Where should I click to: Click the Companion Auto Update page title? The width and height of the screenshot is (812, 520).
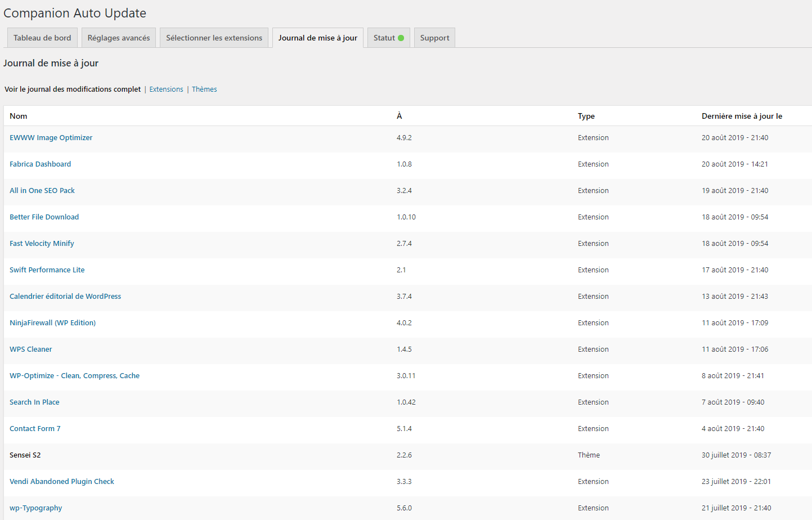[x=75, y=13]
